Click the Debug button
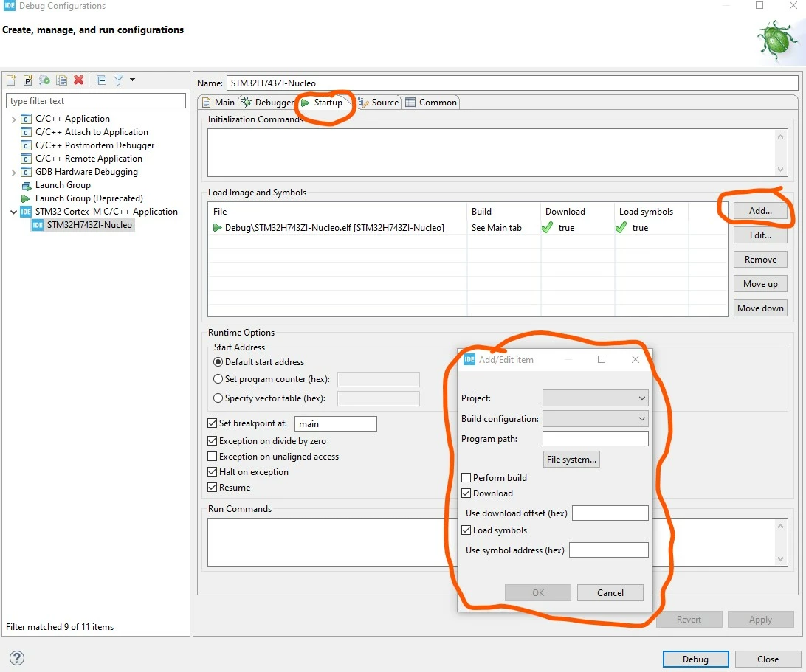Image resolution: width=806 pixels, height=672 pixels. tap(695, 659)
